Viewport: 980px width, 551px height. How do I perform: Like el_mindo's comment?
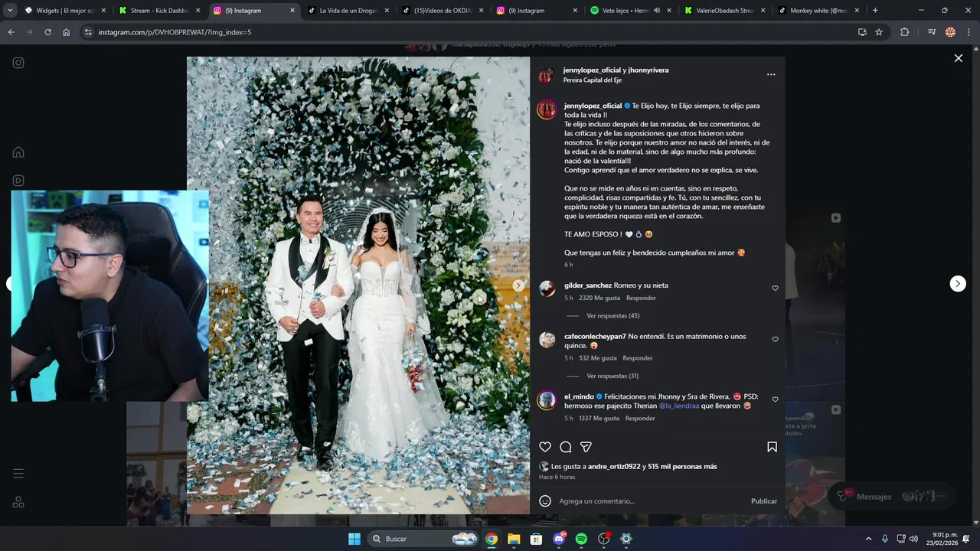775,399
